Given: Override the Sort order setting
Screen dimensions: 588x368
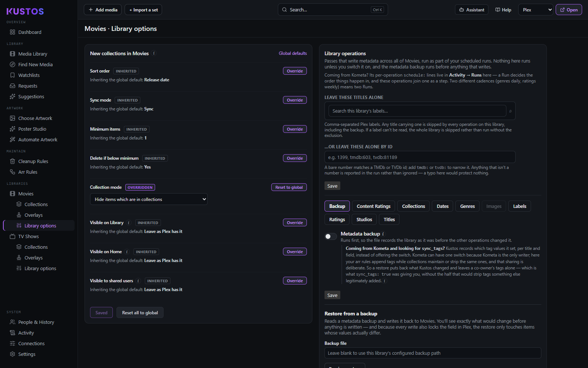Looking at the screenshot, I should coord(295,71).
